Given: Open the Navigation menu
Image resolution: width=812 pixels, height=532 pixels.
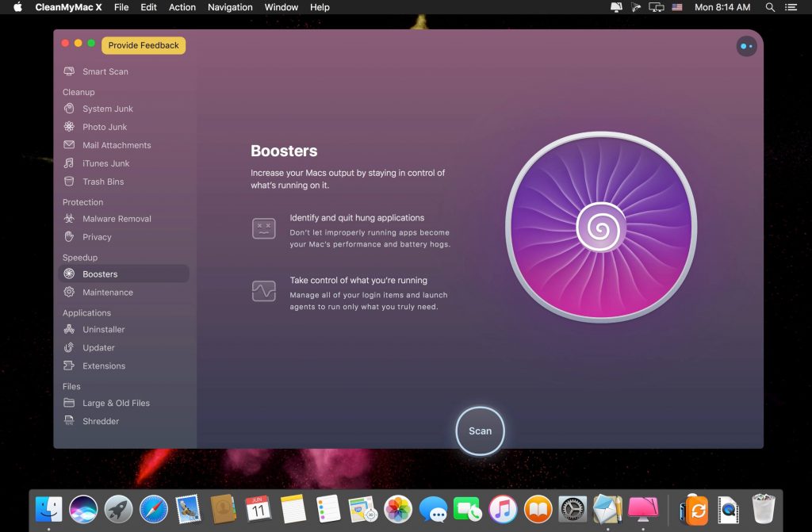Looking at the screenshot, I should 230,7.
